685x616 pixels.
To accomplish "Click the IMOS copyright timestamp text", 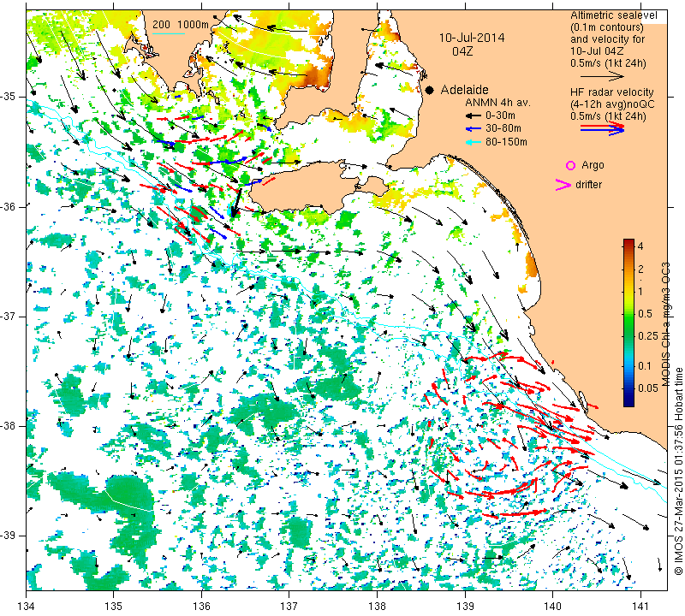I will coord(678,471).
